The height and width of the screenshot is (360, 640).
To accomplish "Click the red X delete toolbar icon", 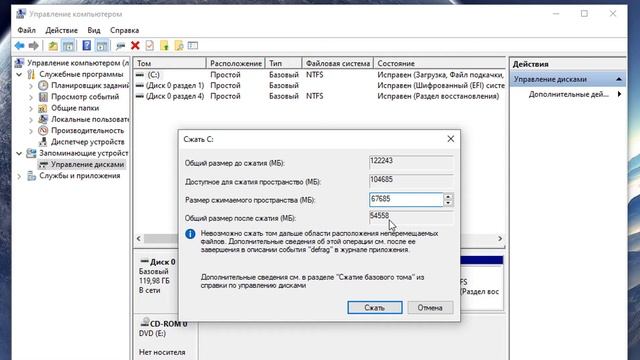I will pos(135,46).
